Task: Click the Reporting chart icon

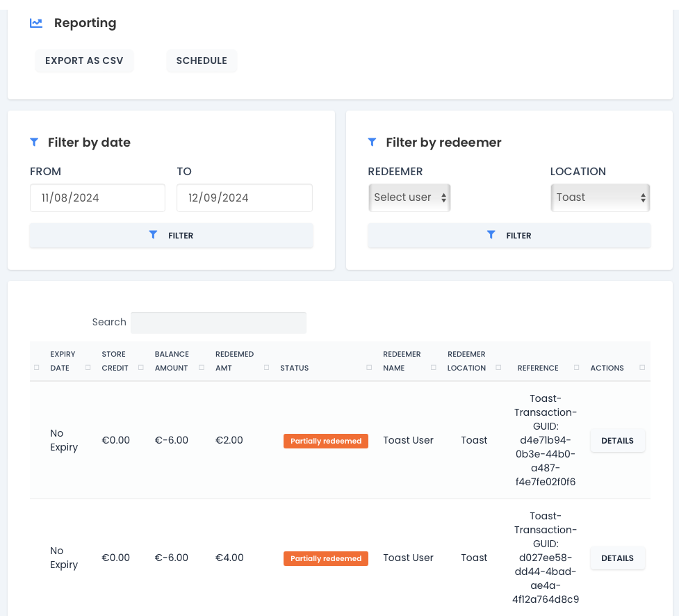Action: pyautogui.click(x=36, y=23)
